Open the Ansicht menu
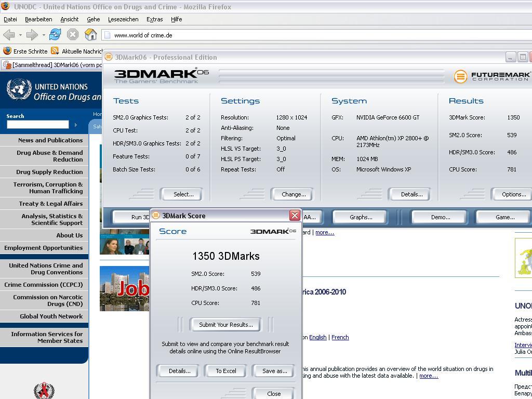This screenshot has height=399, width=532. point(70,19)
